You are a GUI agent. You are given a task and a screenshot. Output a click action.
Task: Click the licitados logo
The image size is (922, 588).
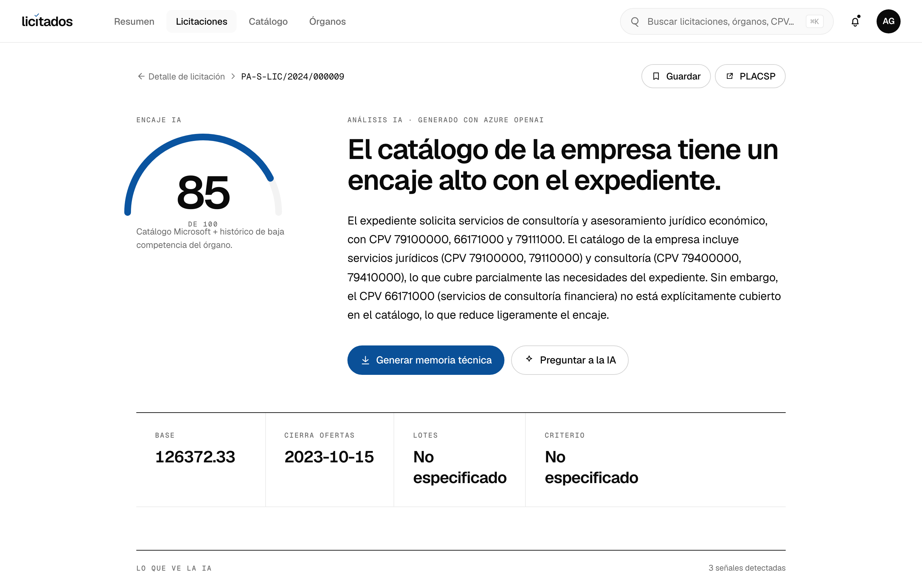(47, 21)
